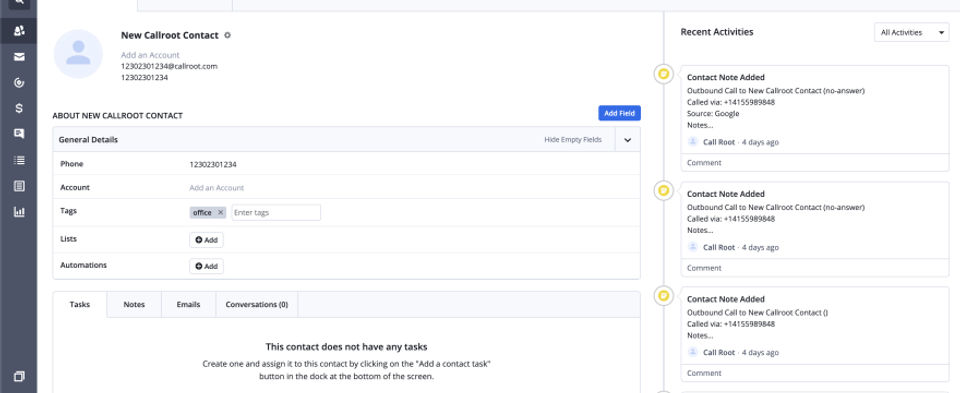Click Comment under the second activity
Viewport: 960px width, 393px height.
(704, 268)
